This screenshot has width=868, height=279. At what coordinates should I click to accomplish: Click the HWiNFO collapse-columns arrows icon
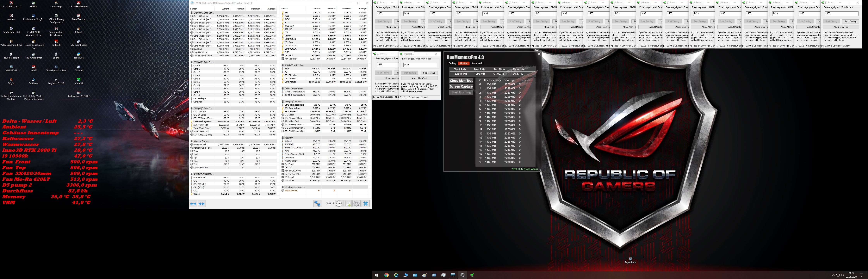[x=201, y=203]
